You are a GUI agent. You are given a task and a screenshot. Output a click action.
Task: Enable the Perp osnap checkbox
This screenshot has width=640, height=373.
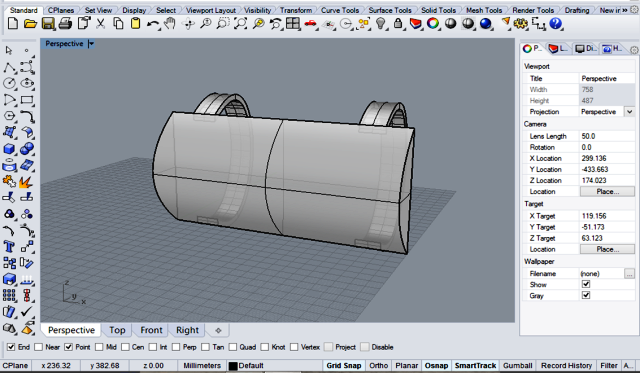click(176, 347)
